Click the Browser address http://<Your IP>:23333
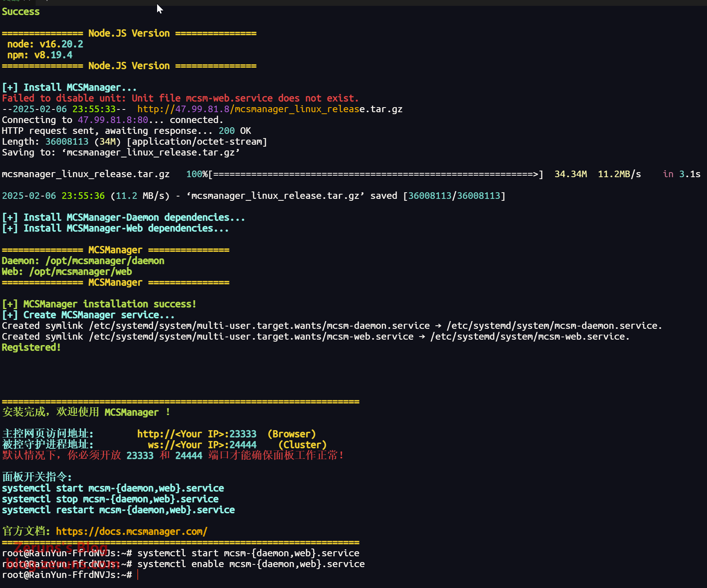Viewport: 707px width, 588px height. point(197,434)
